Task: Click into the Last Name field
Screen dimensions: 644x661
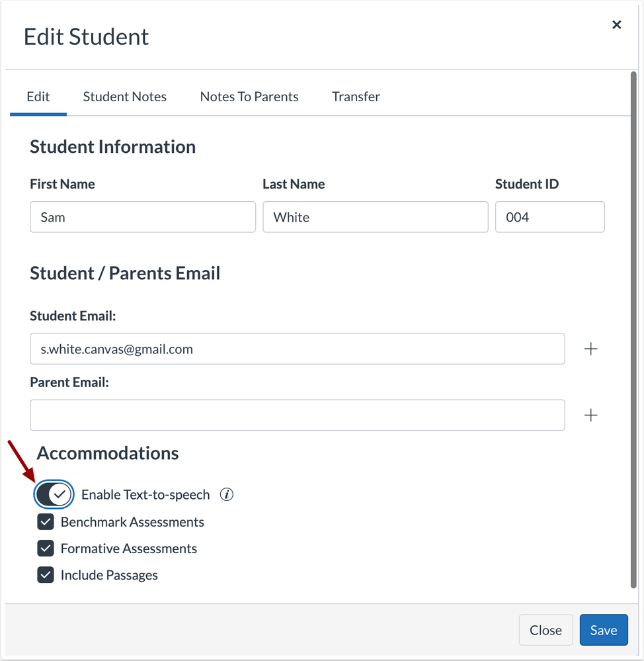Action: 375,217
